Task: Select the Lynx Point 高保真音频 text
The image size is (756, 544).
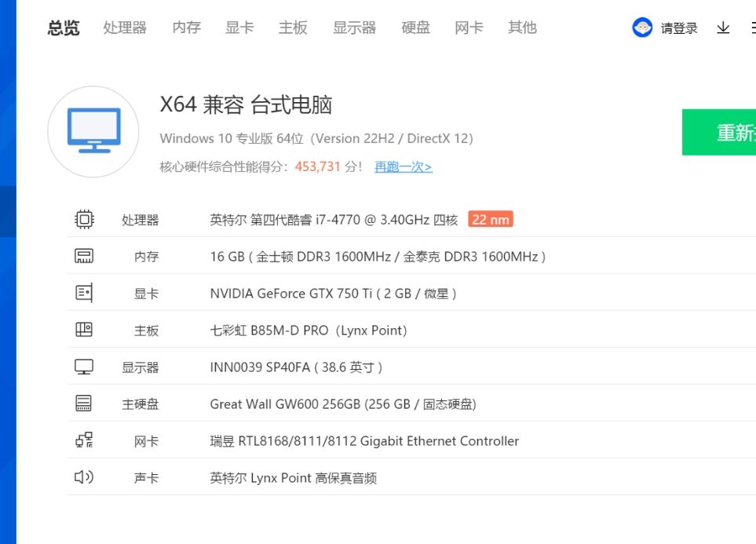Action: pos(293,478)
